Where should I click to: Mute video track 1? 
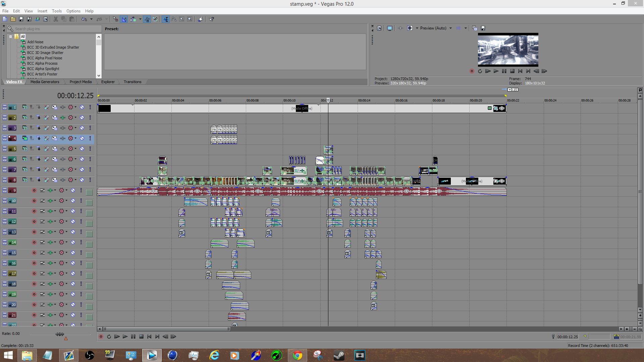[82, 107]
